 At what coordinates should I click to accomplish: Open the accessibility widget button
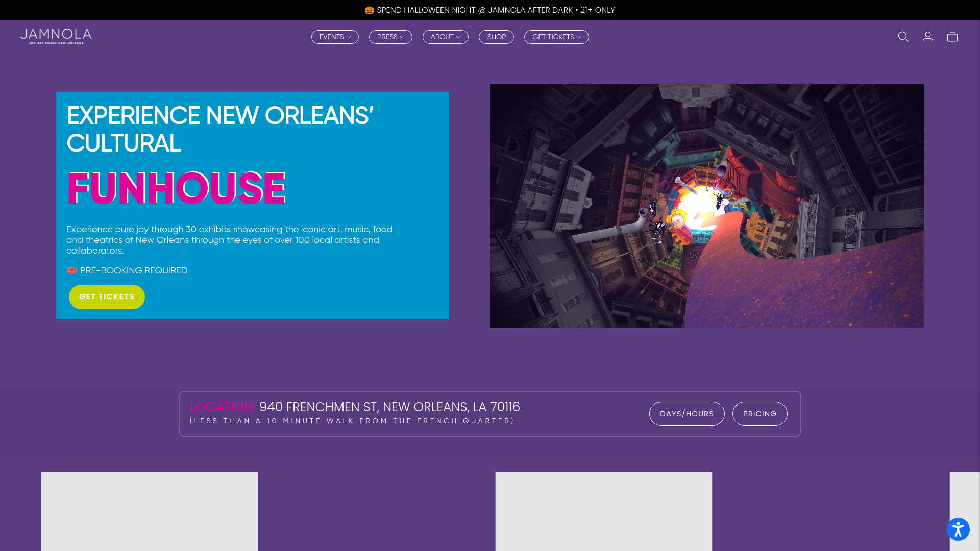(x=958, y=529)
